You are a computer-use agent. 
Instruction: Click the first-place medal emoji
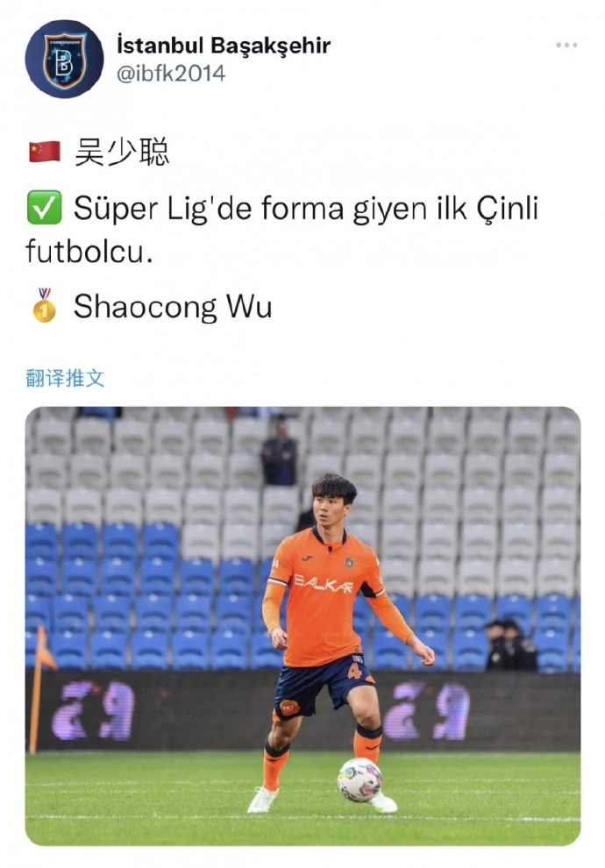45,306
